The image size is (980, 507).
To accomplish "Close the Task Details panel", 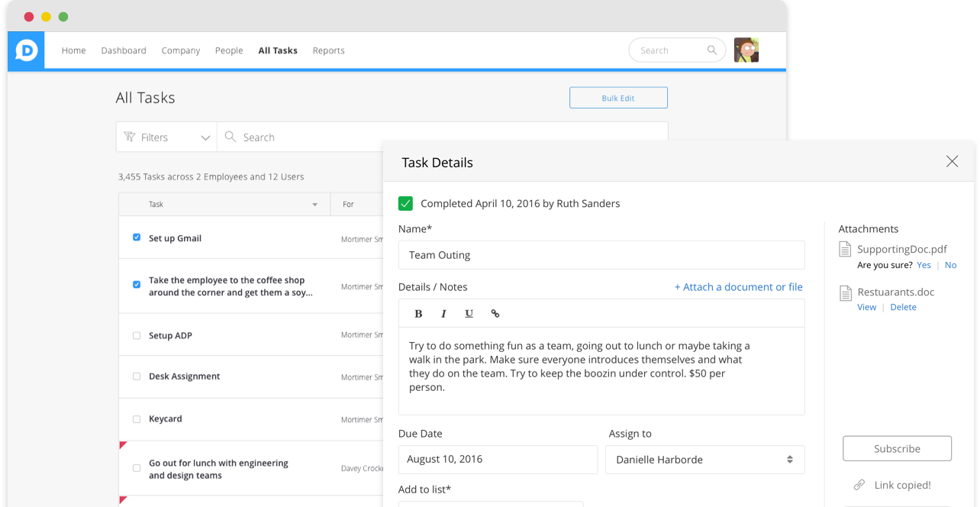I will coord(952,161).
